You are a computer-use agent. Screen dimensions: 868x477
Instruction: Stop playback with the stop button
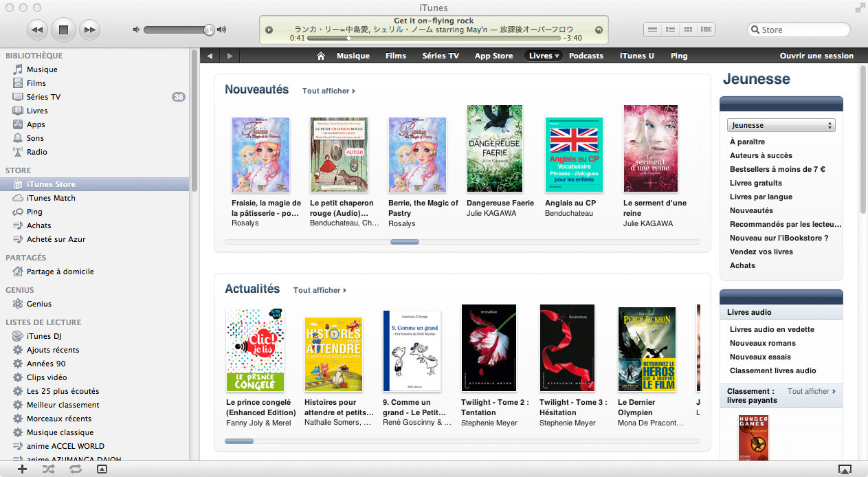[x=63, y=30]
